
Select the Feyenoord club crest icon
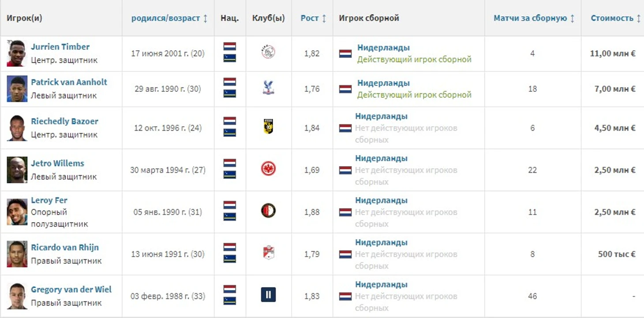point(268,211)
